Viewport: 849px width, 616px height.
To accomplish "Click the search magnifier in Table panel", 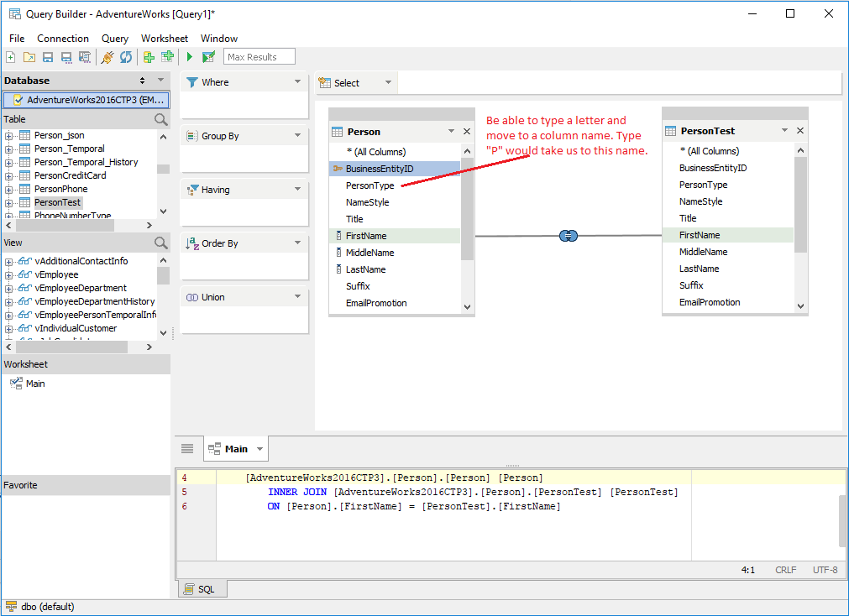I will (x=160, y=120).
